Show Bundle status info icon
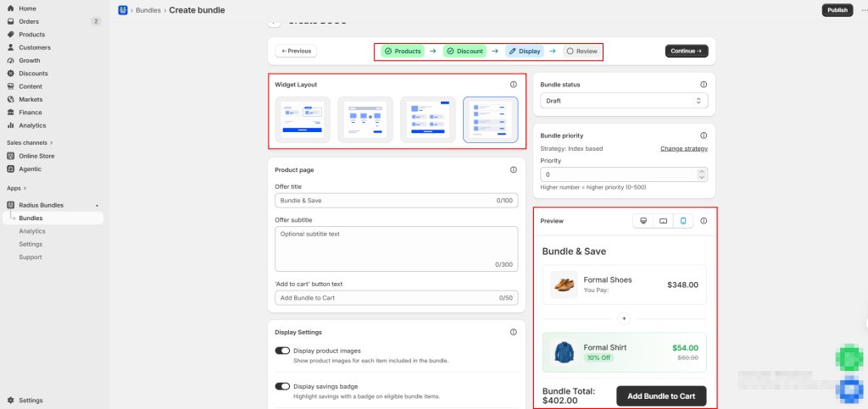This screenshot has height=409, width=868. coord(704,85)
